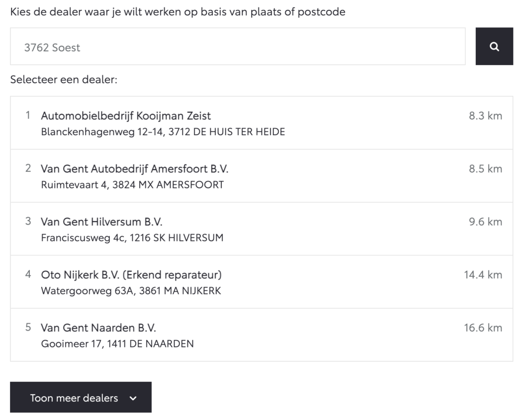The image size is (520, 420).
Task: Select Van Gent Naarden B.V. dealer
Action: point(262,335)
